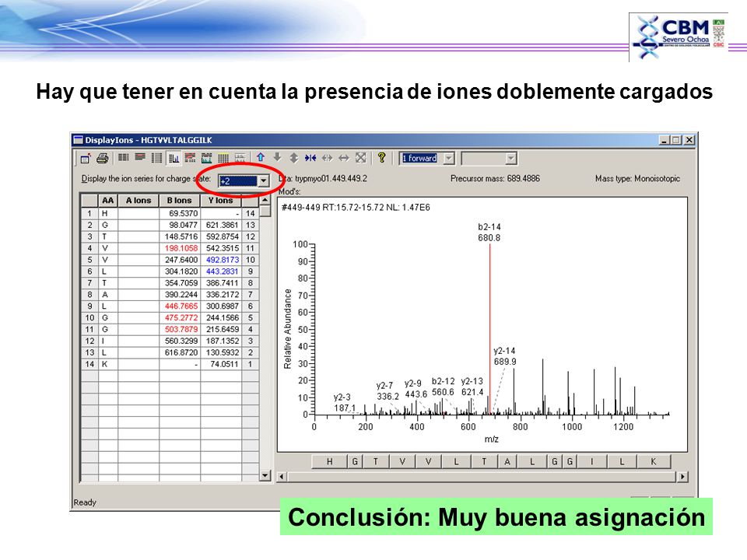Click the DisplayIons window title bar icon

pyautogui.click(x=78, y=140)
